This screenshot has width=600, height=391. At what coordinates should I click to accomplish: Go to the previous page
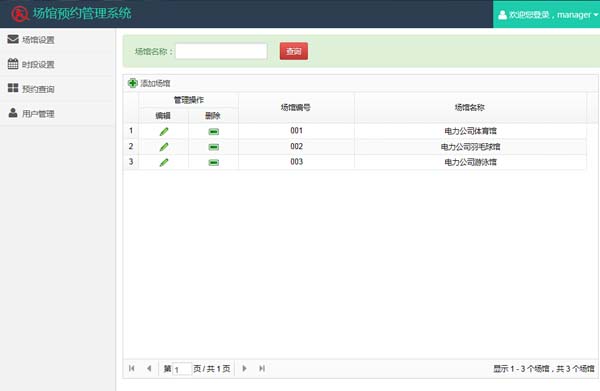coord(149,368)
